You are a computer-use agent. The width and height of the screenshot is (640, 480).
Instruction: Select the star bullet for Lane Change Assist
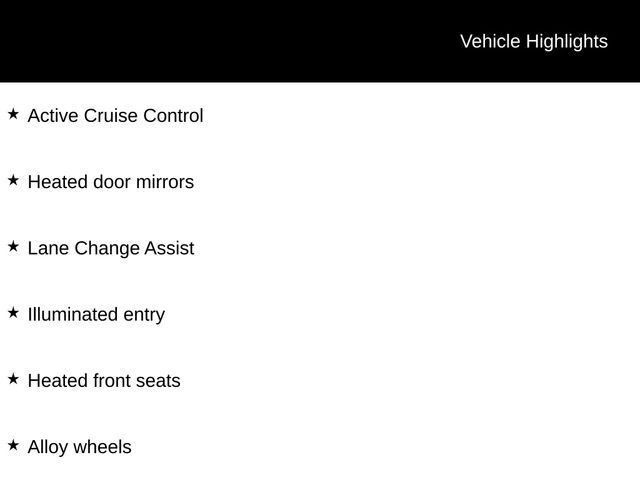click(13, 246)
